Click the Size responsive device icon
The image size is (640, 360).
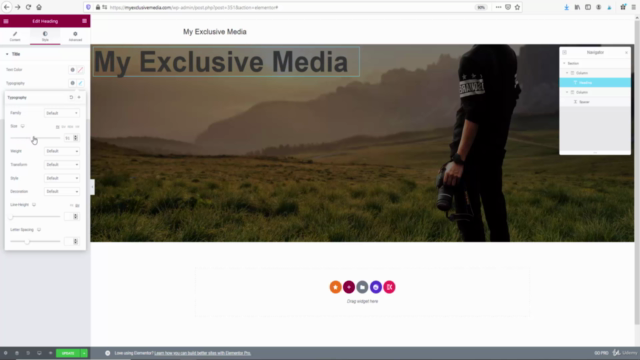(23, 126)
